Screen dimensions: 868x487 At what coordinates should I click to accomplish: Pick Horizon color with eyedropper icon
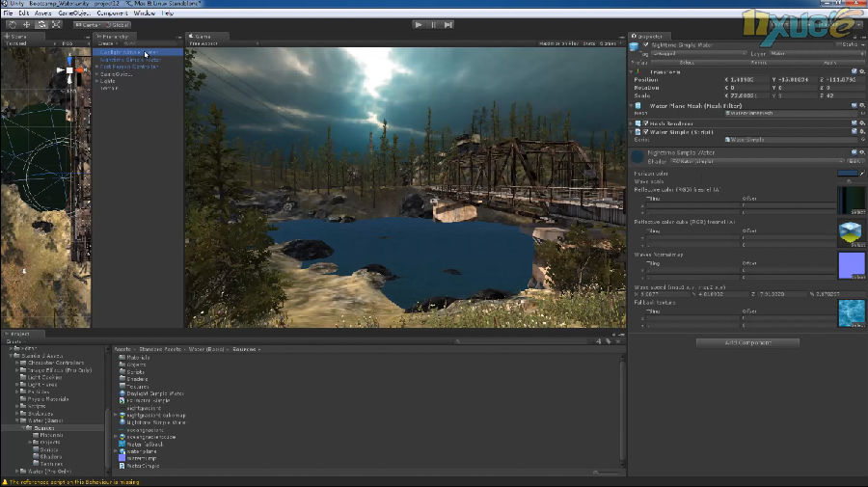pyautogui.click(x=862, y=174)
